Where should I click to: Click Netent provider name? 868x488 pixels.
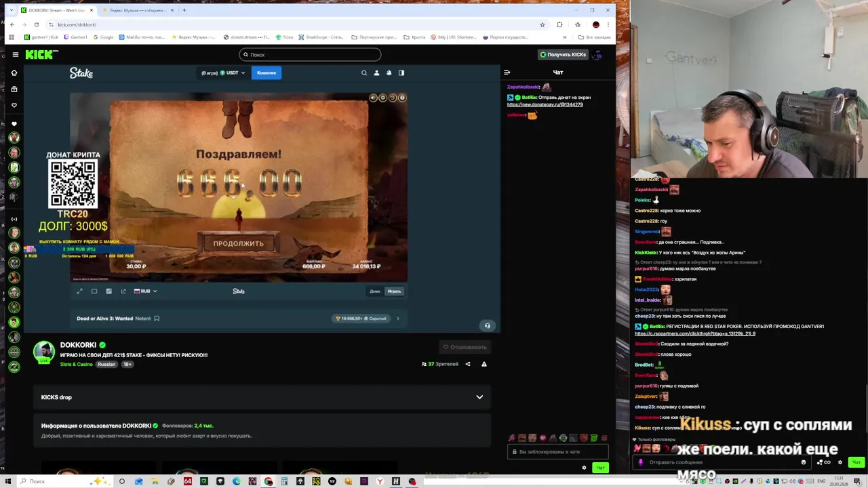point(143,319)
